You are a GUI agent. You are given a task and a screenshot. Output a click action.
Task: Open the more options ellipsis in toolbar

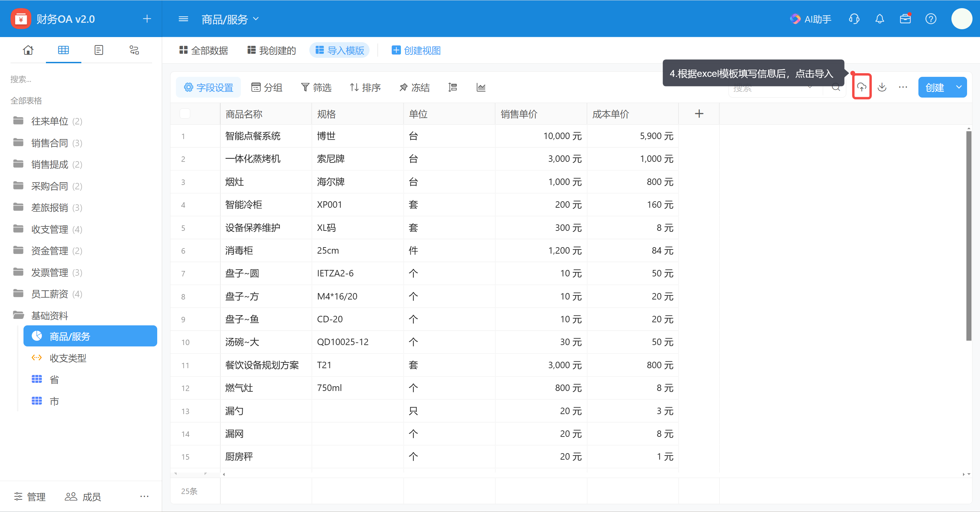[903, 87]
